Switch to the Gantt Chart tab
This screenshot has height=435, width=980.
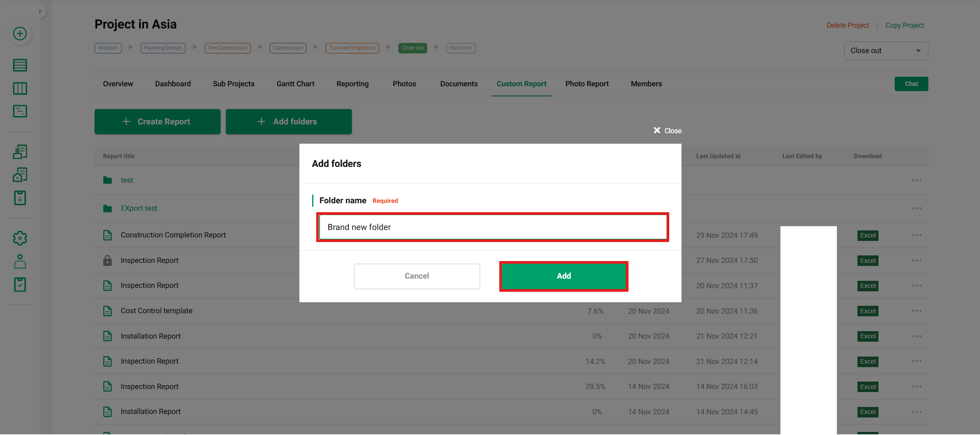[x=295, y=84]
